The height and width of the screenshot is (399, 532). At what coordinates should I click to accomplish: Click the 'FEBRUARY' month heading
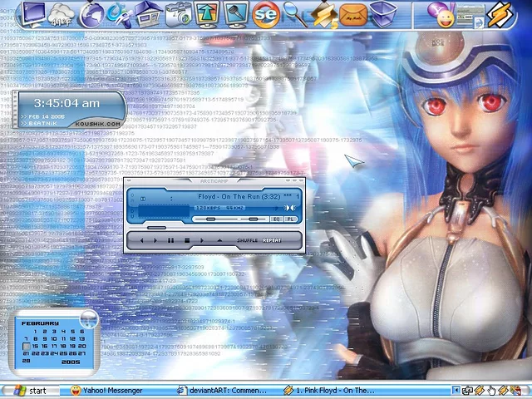40,323
